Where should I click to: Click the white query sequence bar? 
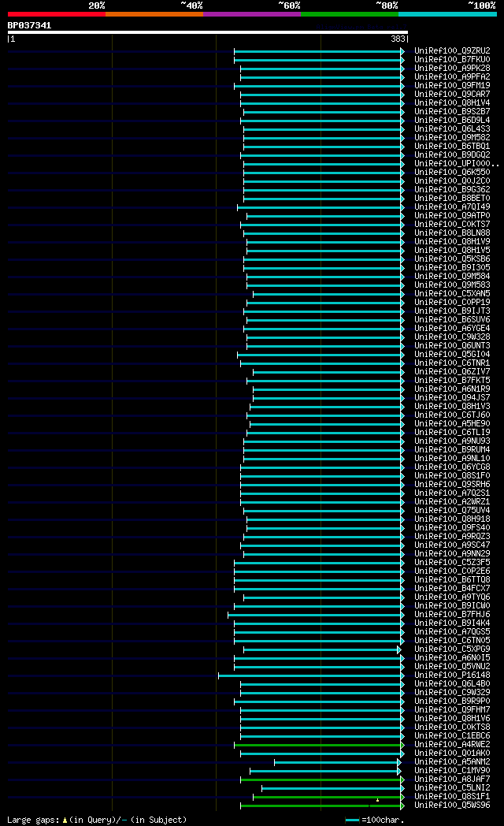pyautogui.click(x=208, y=32)
